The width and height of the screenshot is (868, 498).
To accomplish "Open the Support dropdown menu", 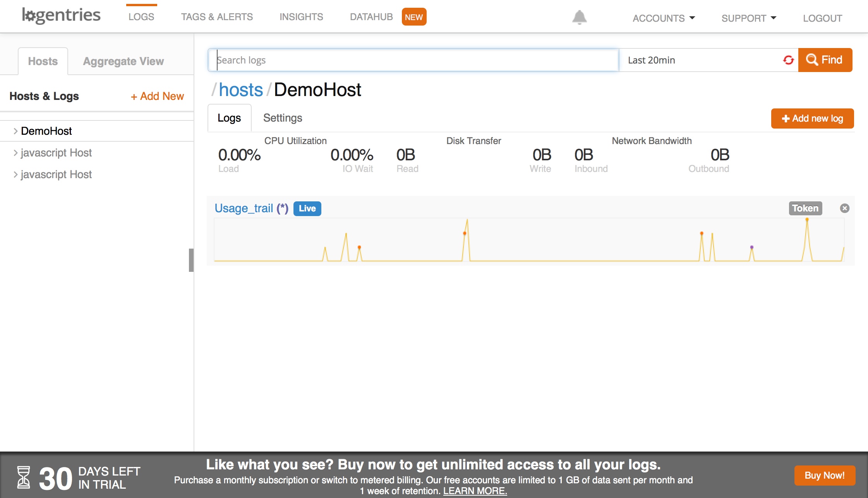I will coord(749,18).
